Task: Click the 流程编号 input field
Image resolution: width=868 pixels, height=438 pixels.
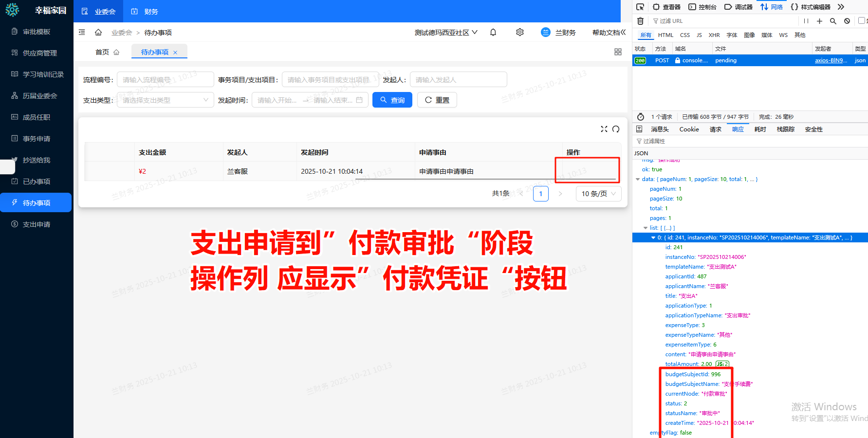Action: [x=165, y=79]
